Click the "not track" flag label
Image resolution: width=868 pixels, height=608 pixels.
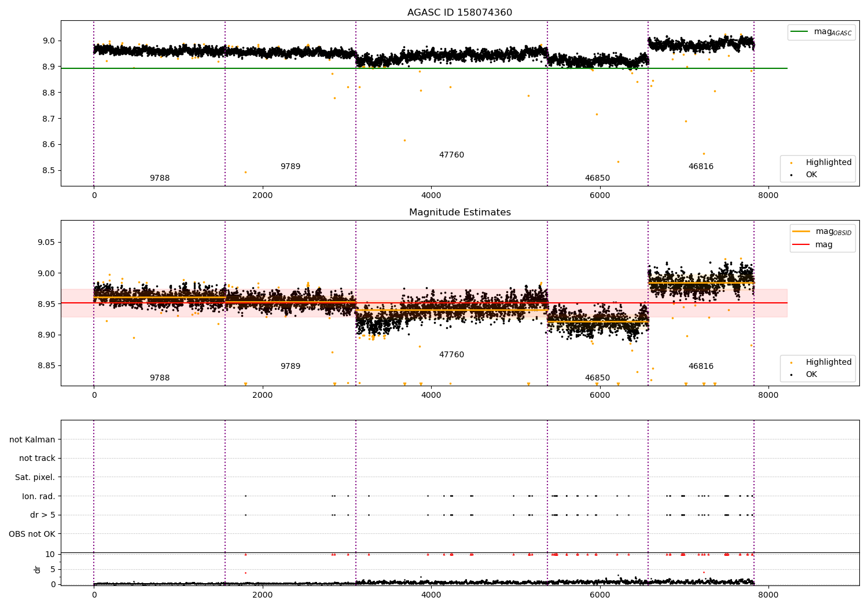tap(37, 459)
